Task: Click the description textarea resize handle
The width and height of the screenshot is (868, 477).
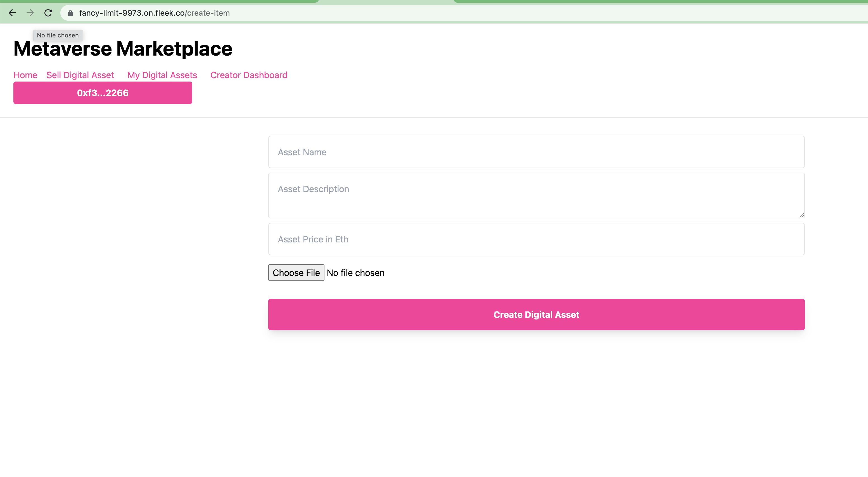Action: pos(801,215)
